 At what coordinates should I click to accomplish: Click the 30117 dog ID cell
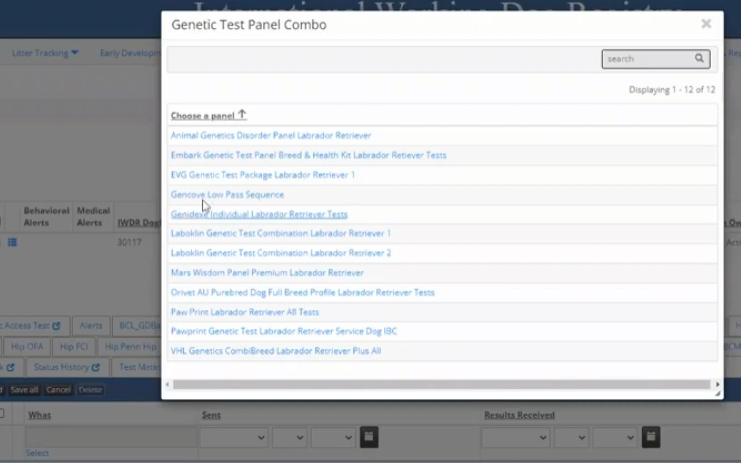[x=129, y=242]
